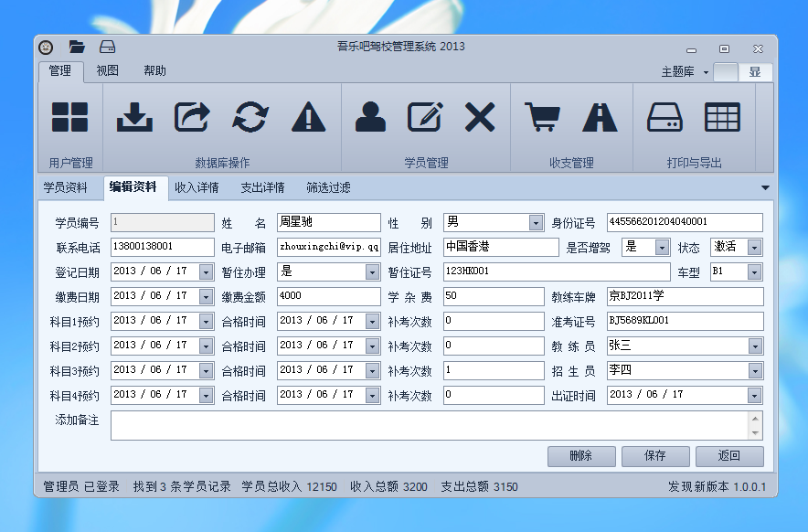Image resolution: width=808 pixels, height=532 pixels.
Task: Expand the tab strip overflow arrow
Action: (765, 188)
